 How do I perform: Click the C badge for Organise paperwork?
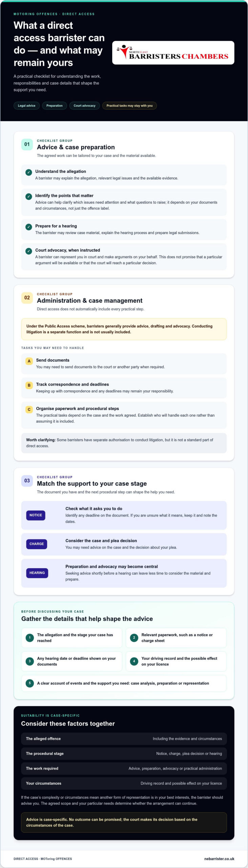[29, 410]
